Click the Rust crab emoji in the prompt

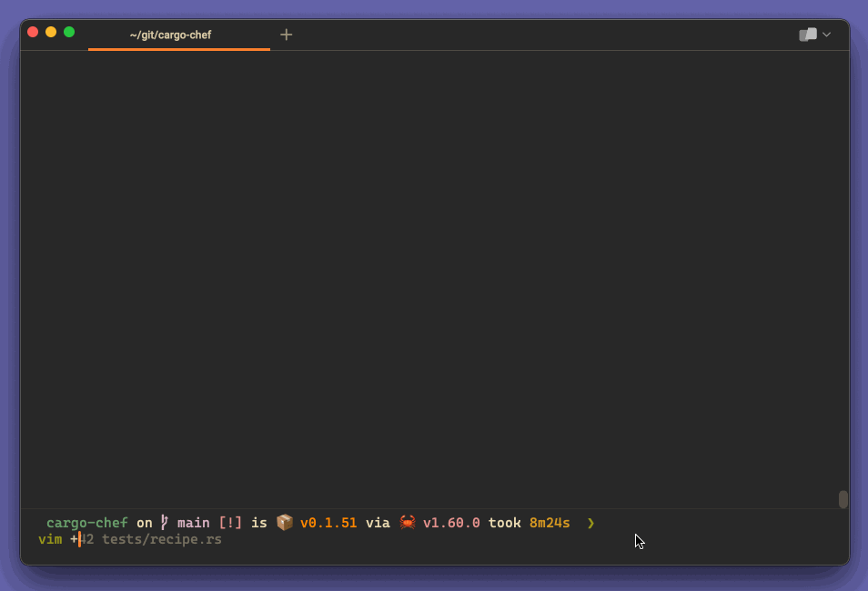pos(408,523)
